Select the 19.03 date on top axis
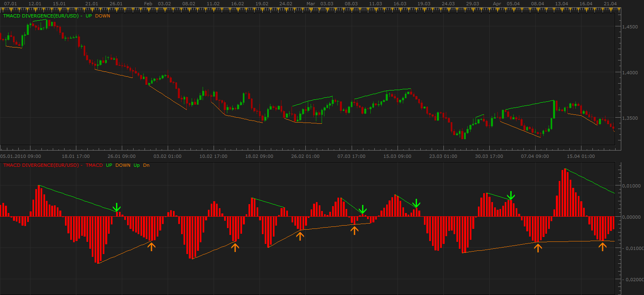The height and width of the screenshot is (295, 644). tap(424, 4)
